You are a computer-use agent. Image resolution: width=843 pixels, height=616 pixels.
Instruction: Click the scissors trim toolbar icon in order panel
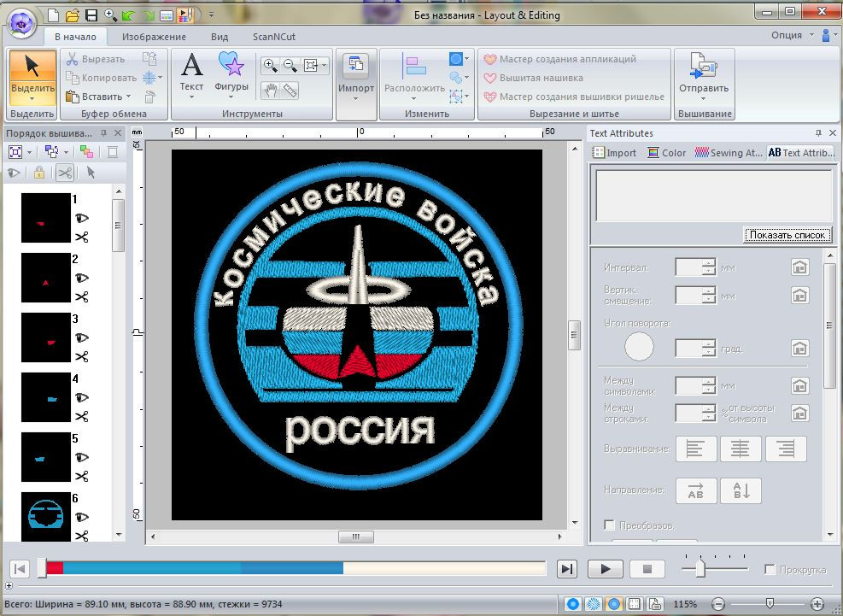(x=65, y=173)
